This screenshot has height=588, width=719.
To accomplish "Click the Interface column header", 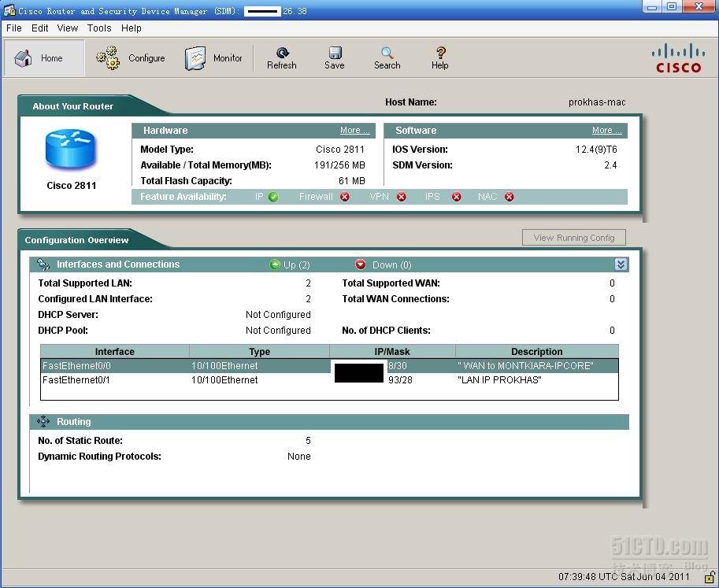I will (x=115, y=352).
